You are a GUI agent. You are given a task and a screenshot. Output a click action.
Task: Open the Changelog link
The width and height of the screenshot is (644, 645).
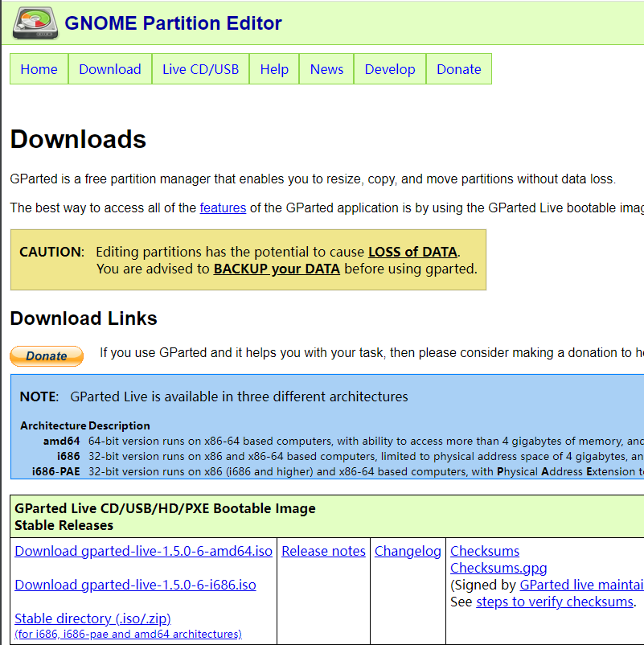tap(408, 551)
